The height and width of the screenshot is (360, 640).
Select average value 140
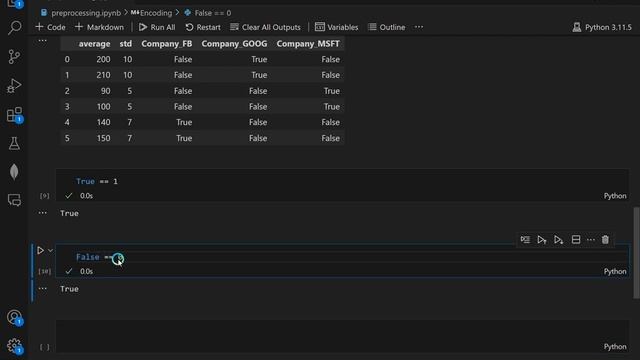[103, 122]
